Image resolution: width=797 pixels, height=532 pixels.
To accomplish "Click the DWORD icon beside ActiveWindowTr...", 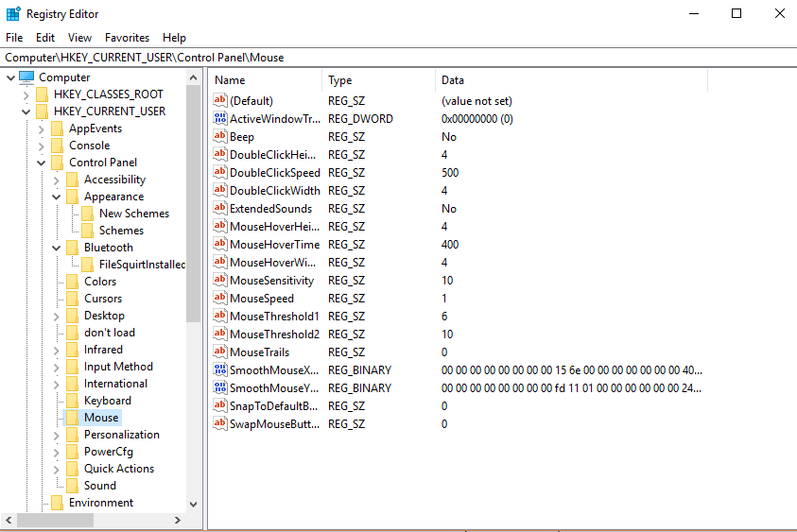I will 220,118.
